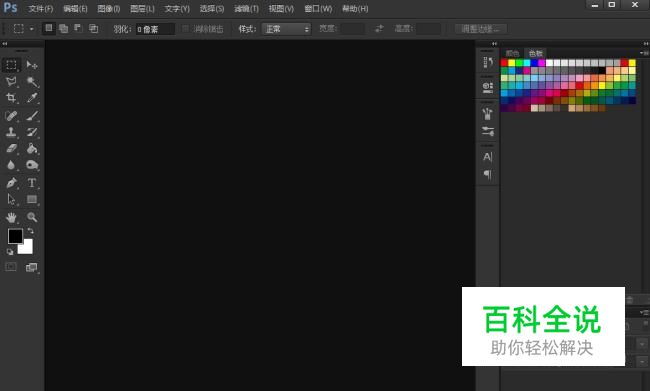Click the 高度 height input field
650x391 pixels.
(x=429, y=29)
